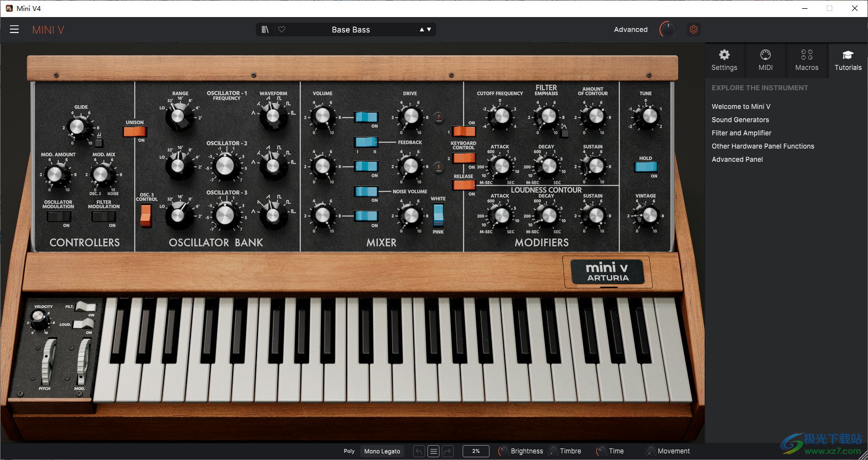The height and width of the screenshot is (460, 868).
Task: Click the Brightness macro knob
Action: (503, 451)
